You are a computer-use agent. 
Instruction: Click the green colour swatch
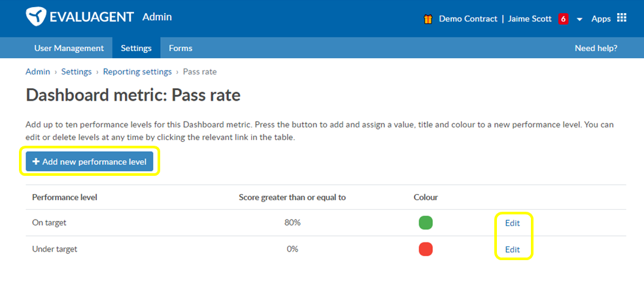(426, 223)
